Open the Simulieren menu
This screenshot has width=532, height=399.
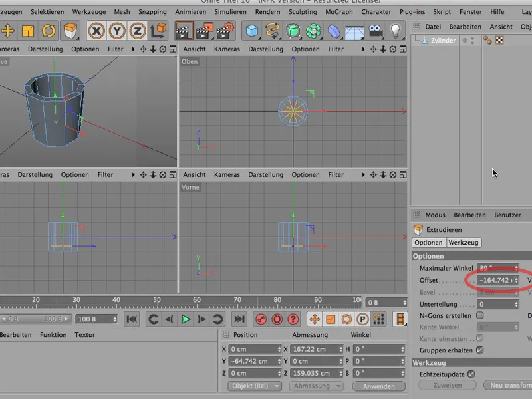(230, 12)
